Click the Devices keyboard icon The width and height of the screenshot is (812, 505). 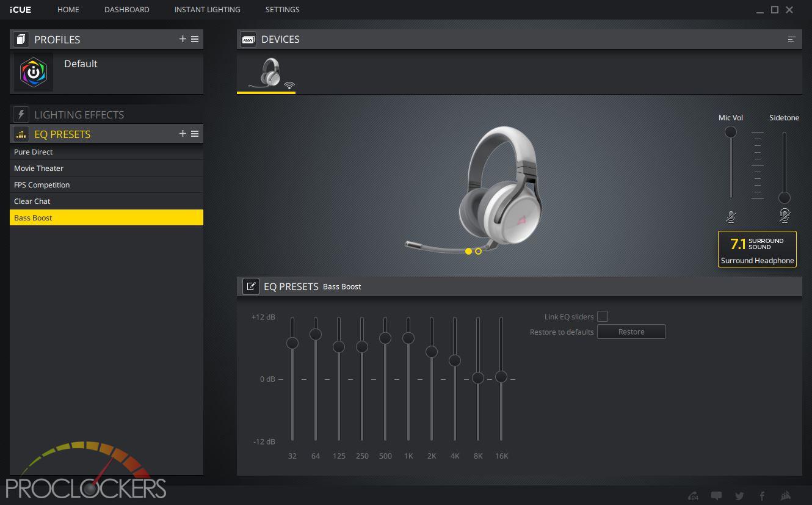[248, 40]
